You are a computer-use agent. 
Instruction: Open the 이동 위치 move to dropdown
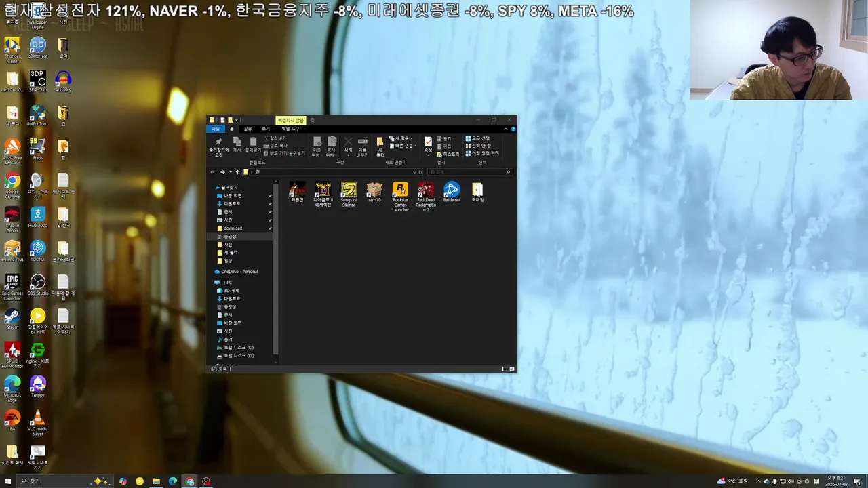point(316,147)
